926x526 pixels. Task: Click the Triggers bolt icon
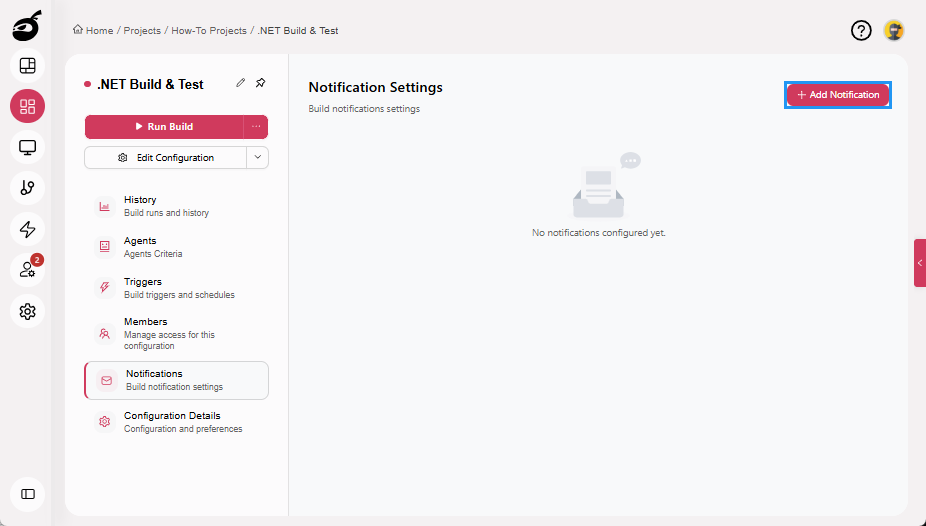105,287
